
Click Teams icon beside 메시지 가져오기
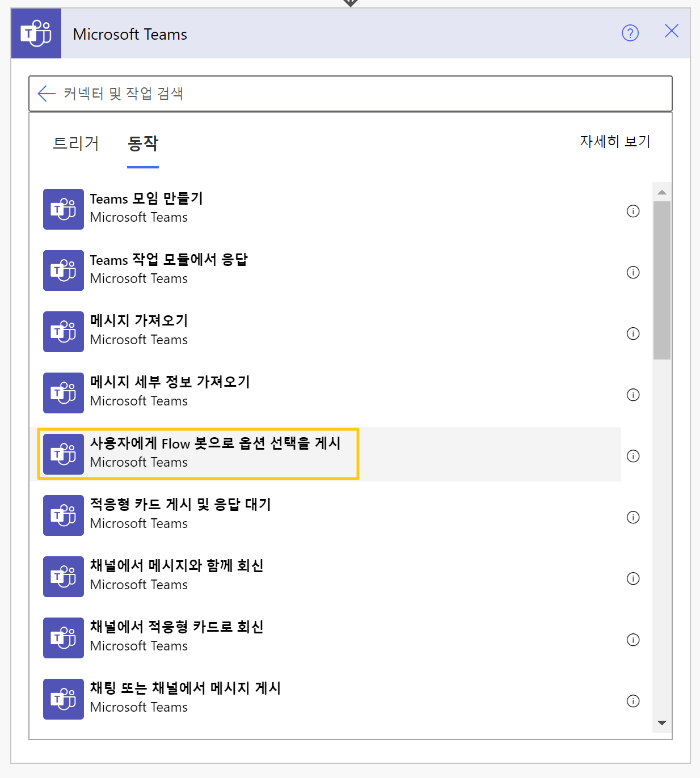tap(64, 332)
